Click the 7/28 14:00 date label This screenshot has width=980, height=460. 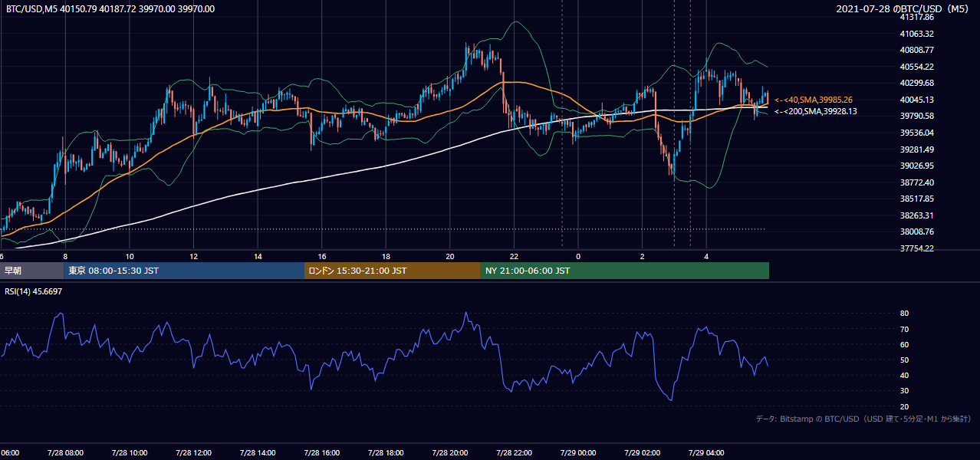pyautogui.click(x=256, y=453)
